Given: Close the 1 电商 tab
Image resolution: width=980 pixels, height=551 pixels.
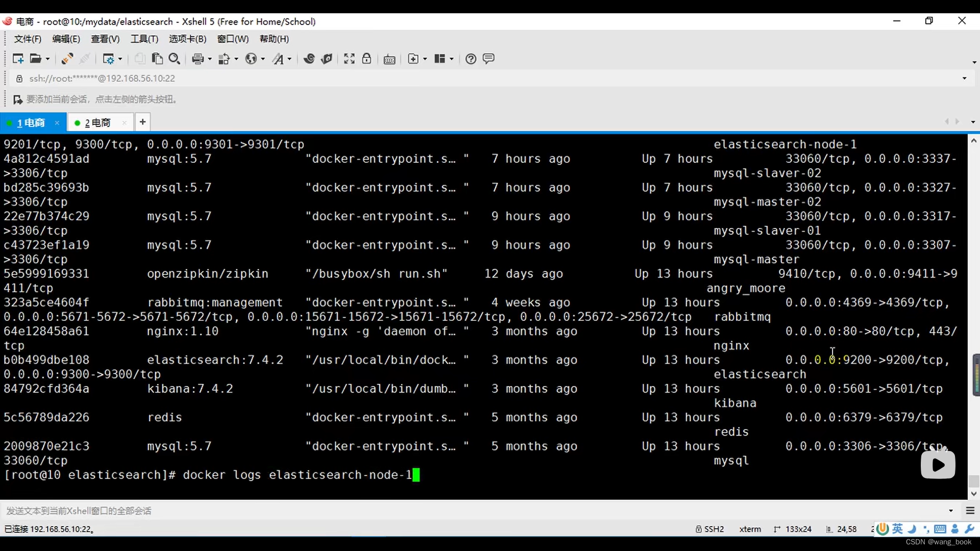Looking at the screenshot, I should (57, 123).
